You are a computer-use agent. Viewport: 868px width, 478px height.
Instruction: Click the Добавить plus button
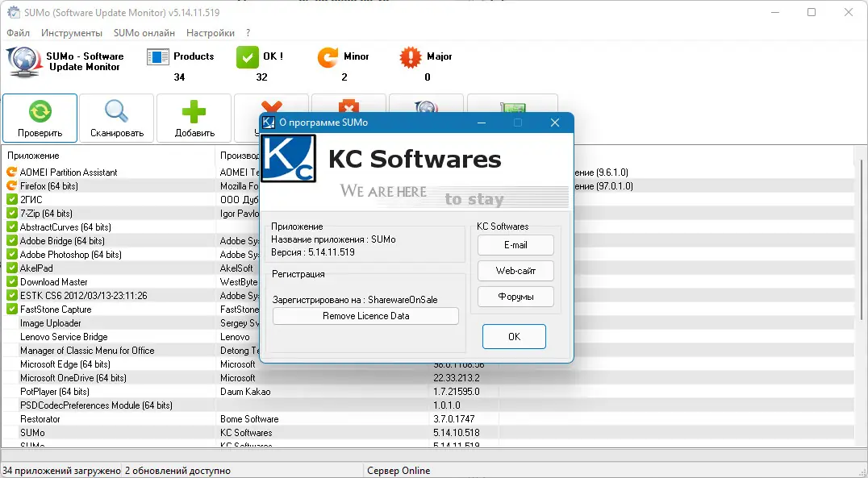point(194,118)
